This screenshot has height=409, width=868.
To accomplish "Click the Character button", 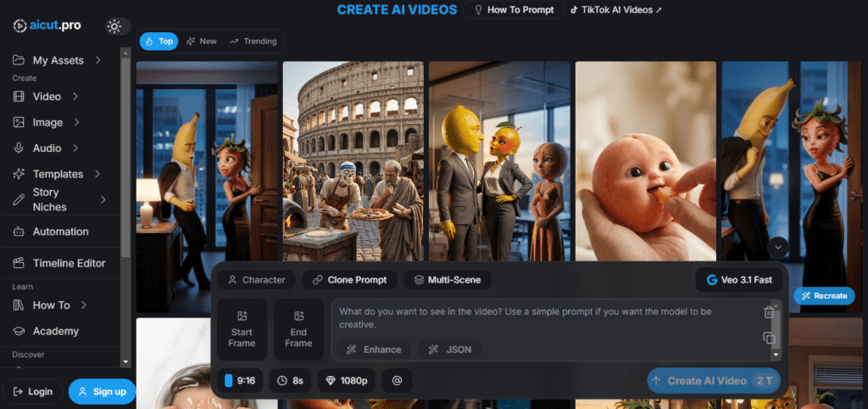I will pyautogui.click(x=256, y=280).
